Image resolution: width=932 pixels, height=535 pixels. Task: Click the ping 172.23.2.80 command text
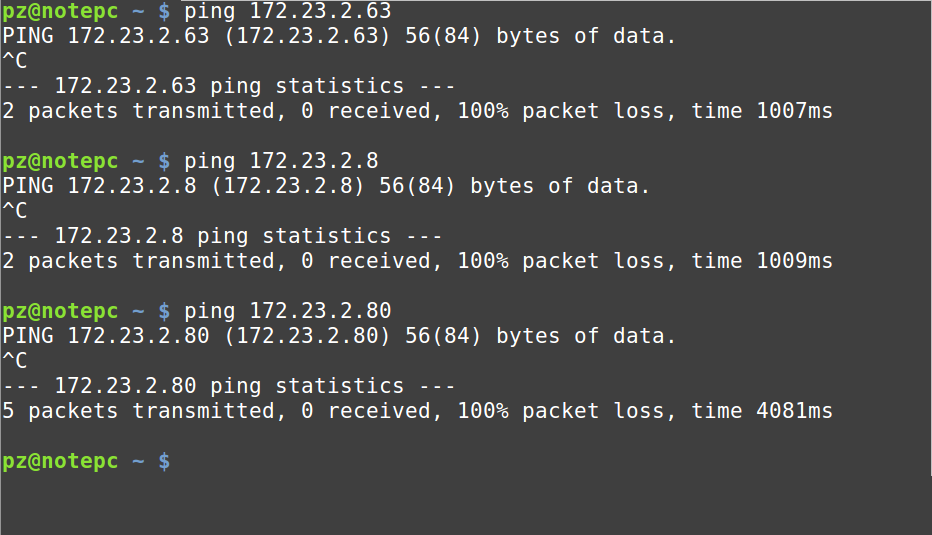pos(288,311)
